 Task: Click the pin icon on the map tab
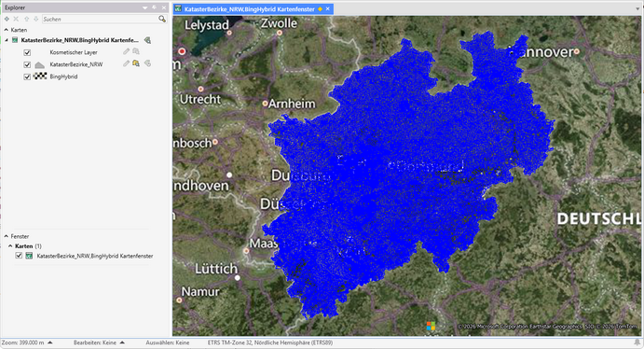coord(320,9)
